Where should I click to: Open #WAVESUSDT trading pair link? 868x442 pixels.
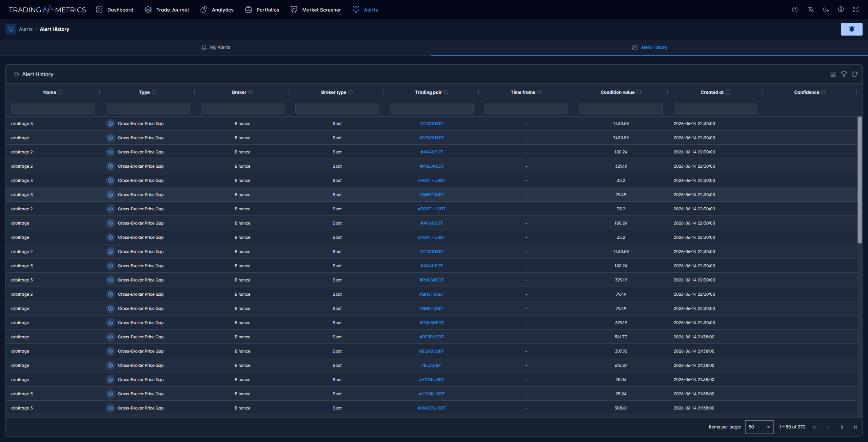coord(432,408)
